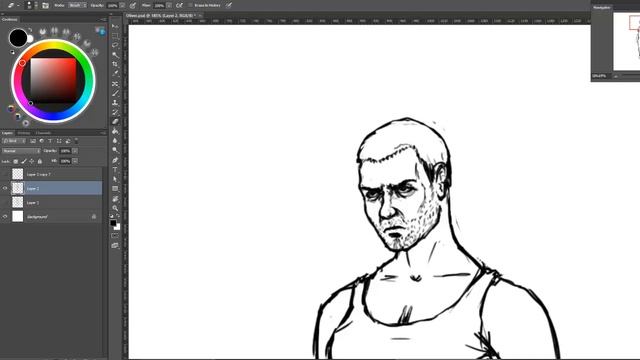Toggle Quick Mask mode icon
The width and height of the screenshot is (640, 360).
click(x=115, y=236)
